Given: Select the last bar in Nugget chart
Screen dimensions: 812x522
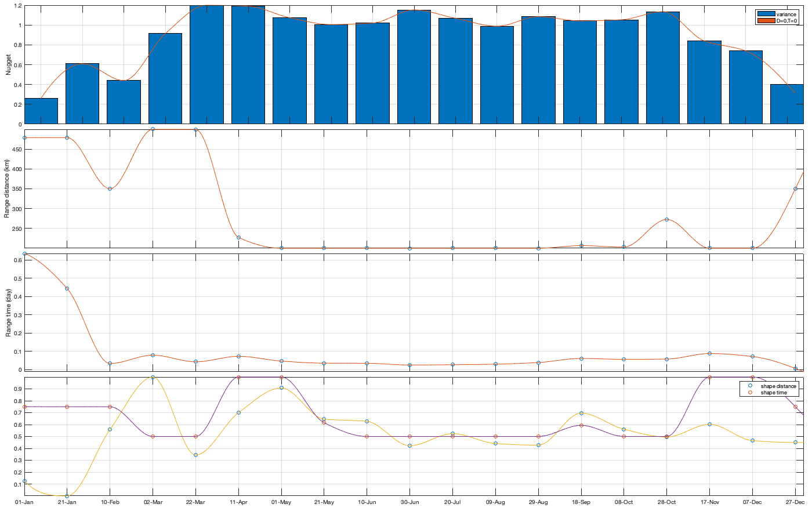Looking at the screenshot, I should tap(786, 104).
